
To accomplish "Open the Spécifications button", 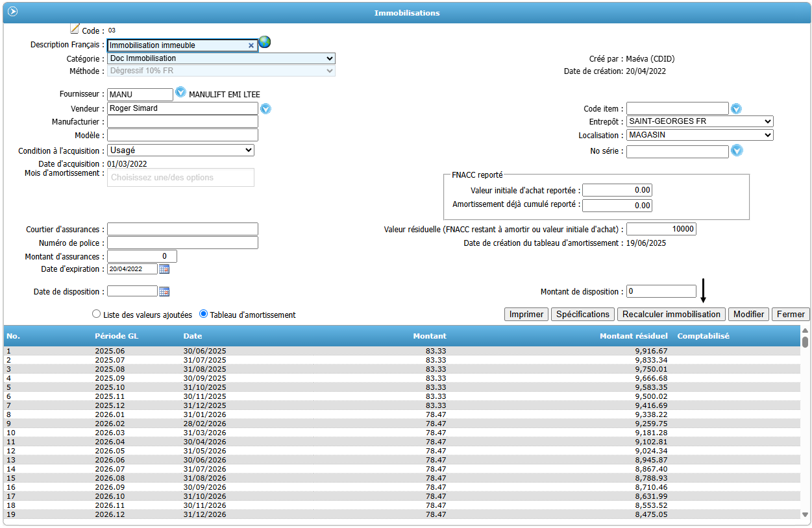I will [x=583, y=314].
